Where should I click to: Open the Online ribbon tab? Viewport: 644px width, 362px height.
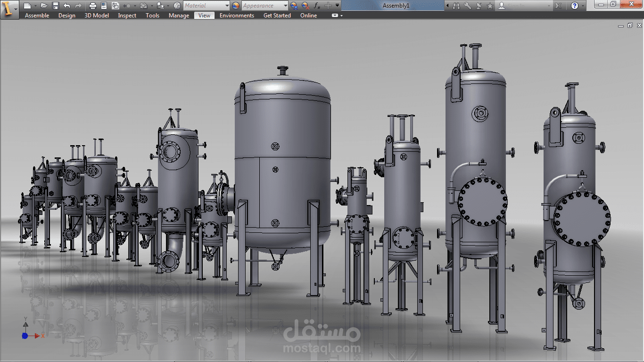pos(308,16)
